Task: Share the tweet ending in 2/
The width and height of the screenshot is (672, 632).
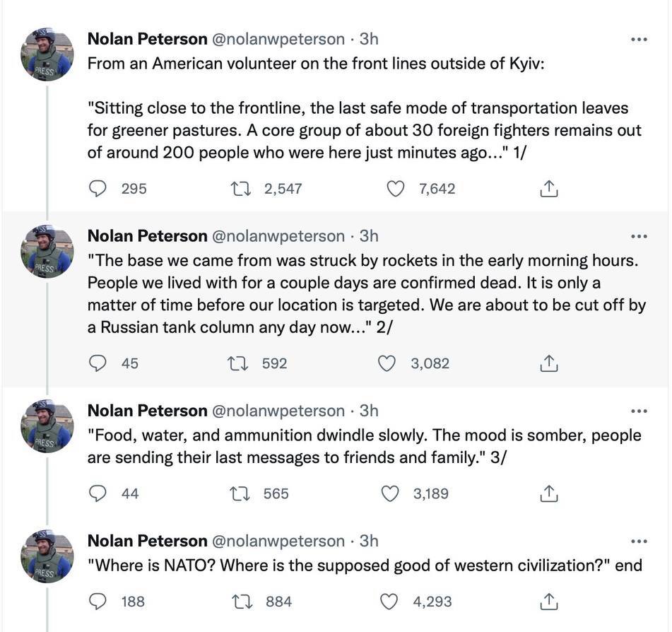Action: click(549, 363)
